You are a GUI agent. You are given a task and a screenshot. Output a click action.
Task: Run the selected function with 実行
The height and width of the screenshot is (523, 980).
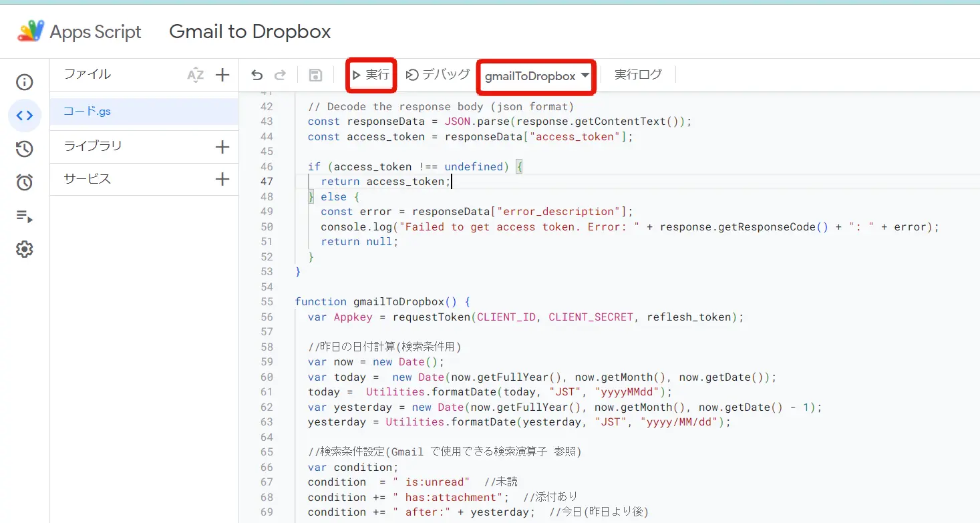[371, 75]
